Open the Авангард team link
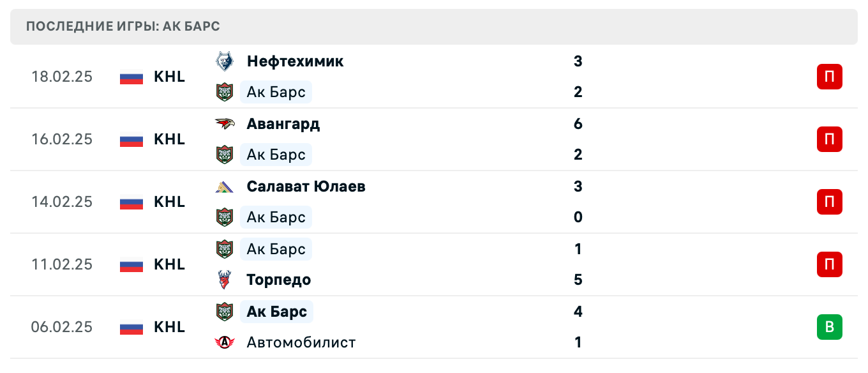This screenshot has width=868, height=373. [283, 124]
